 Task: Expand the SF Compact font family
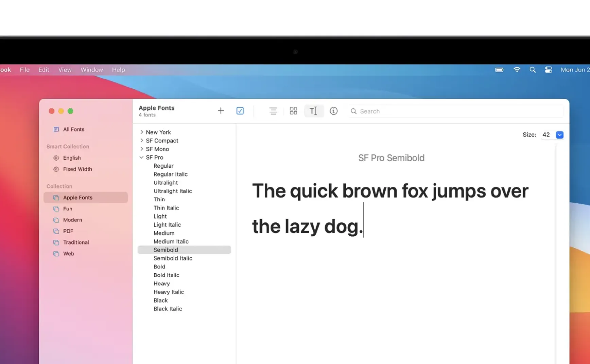pyautogui.click(x=142, y=141)
